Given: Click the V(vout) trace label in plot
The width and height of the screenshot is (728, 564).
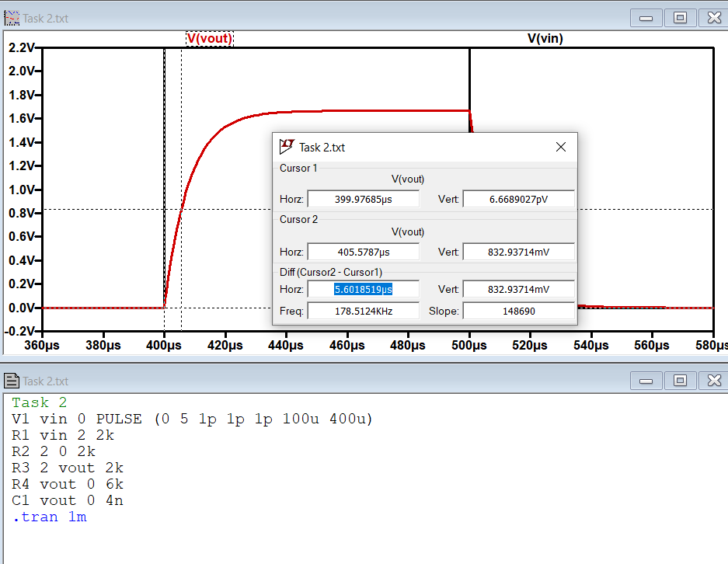Looking at the screenshot, I should 210,38.
